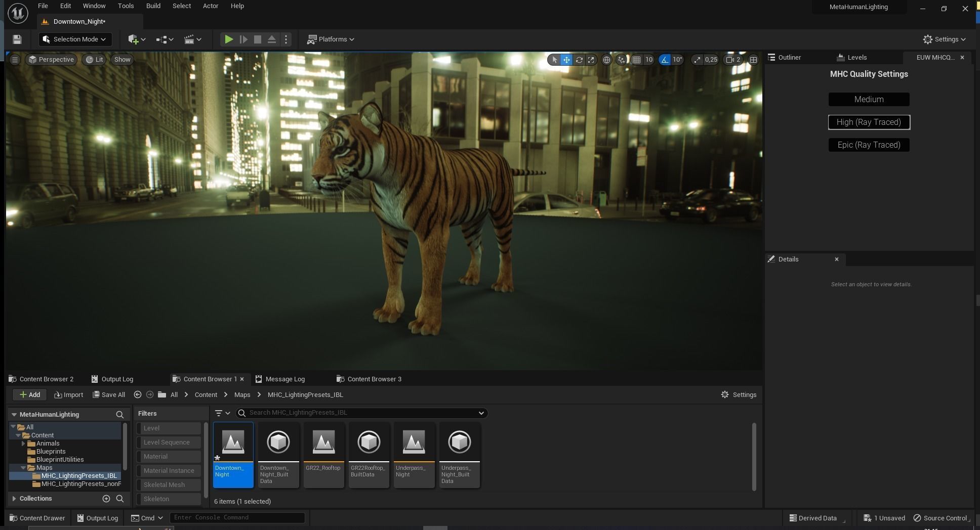Enable the Level filter
This screenshot has width=980, height=530.
click(169, 428)
